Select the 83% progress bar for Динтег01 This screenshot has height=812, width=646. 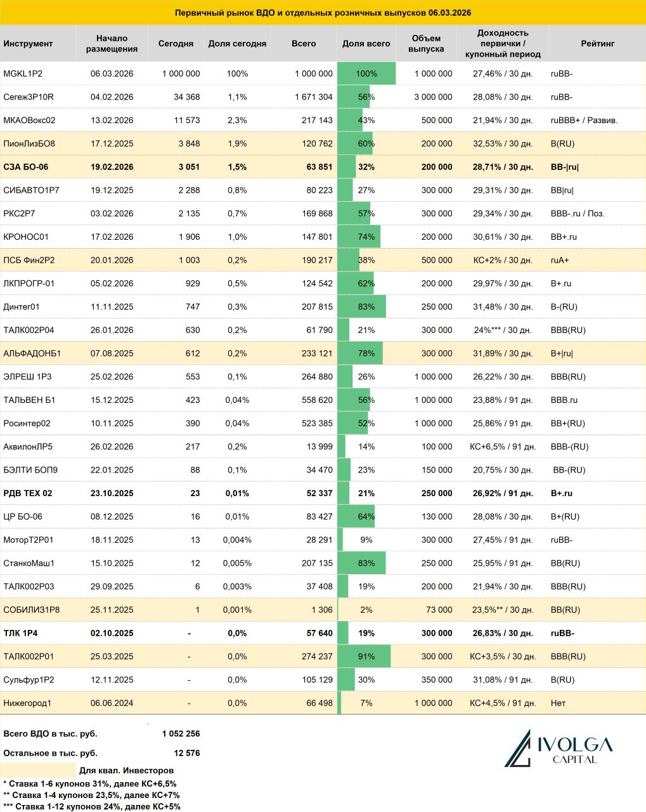point(361,307)
